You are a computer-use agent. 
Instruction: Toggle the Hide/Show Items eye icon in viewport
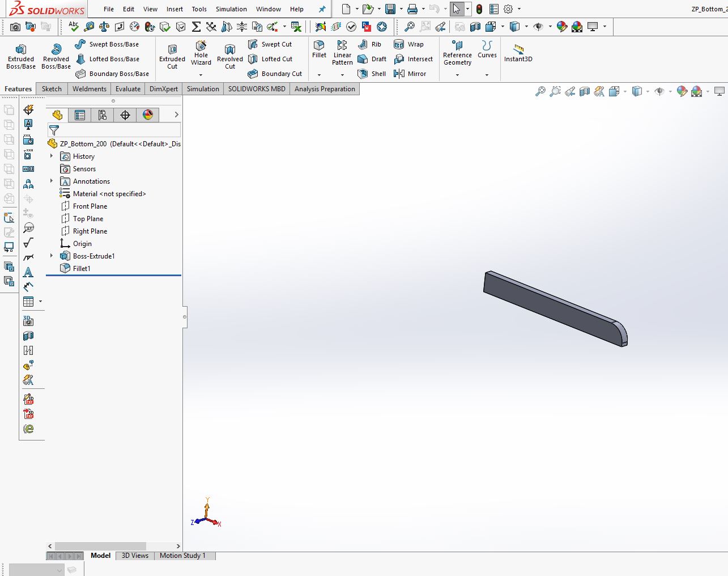point(659,91)
